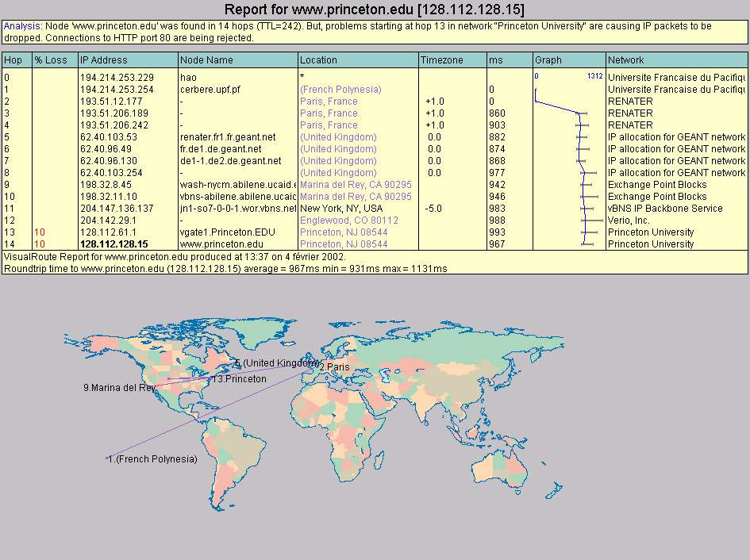This screenshot has width=750, height=560.
Task: Select the IP Address column header
Action: [x=103, y=60]
